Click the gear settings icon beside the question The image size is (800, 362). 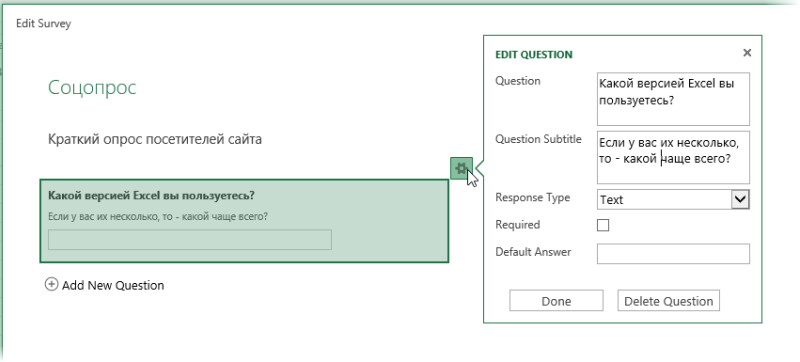[x=461, y=168]
